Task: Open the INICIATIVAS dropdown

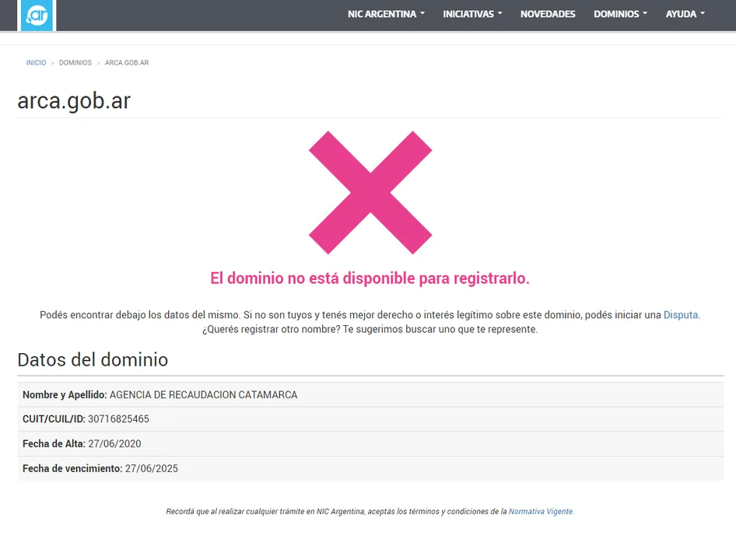Action: point(472,14)
